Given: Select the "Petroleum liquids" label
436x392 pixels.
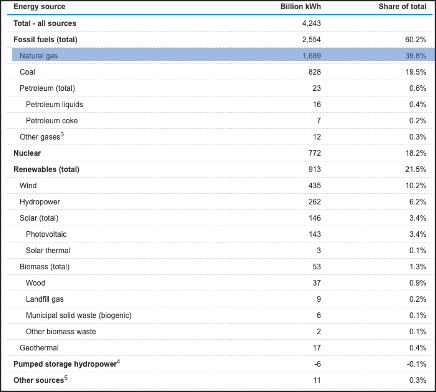Looking at the screenshot, I should (54, 105).
